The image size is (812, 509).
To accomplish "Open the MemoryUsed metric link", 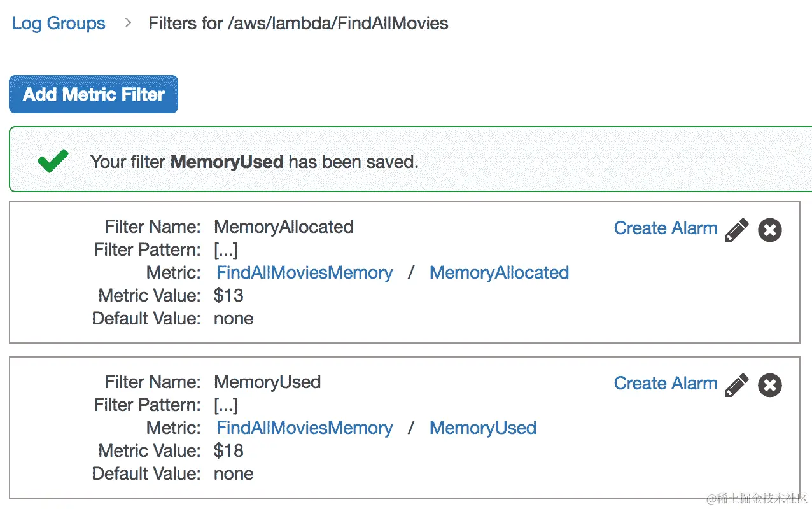I will pyautogui.click(x=482, y=428).
